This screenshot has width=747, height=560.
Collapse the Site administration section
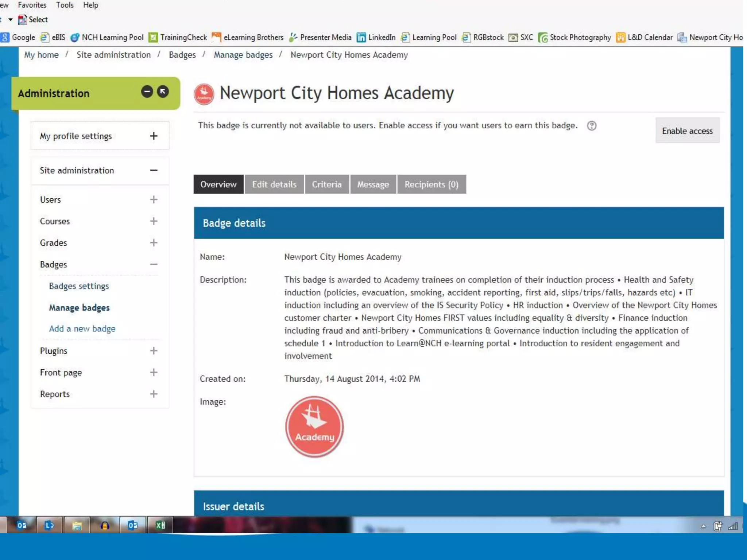tap(154, 170)
